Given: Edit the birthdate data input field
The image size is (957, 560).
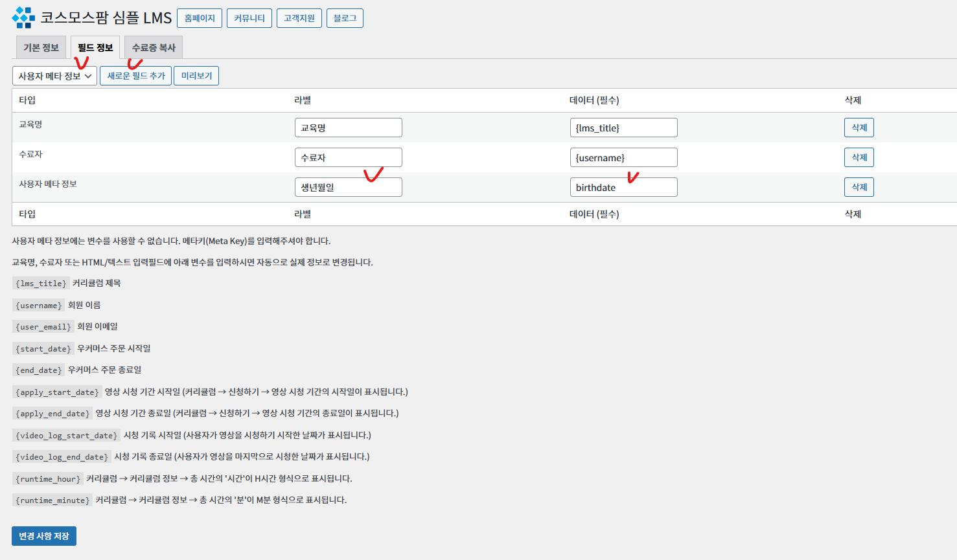Looking at the screenshot, I should point(623,187).
